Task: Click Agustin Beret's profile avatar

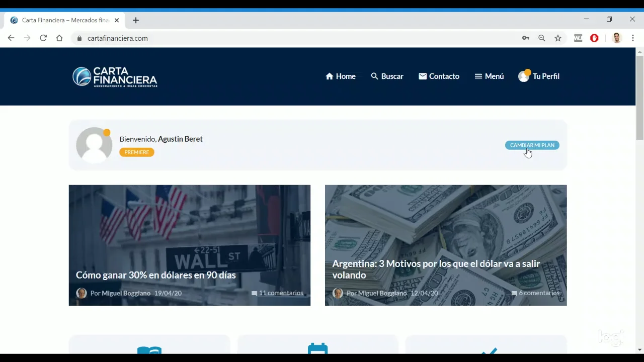Action: [94, 145]
